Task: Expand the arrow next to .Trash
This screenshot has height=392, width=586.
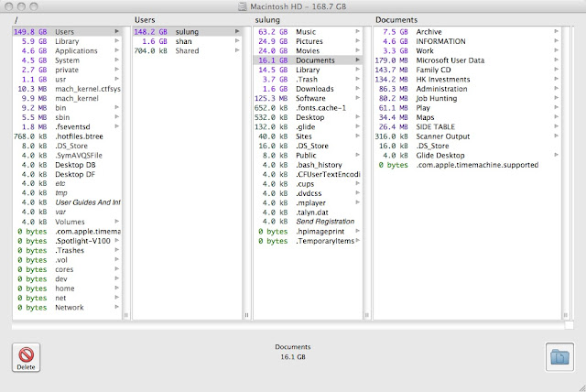Action: click(358, 79)
